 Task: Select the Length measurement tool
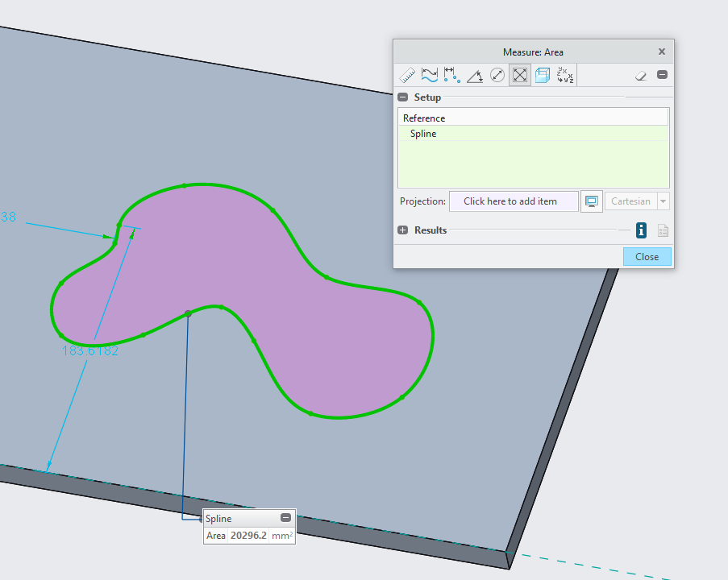point(430,74)
